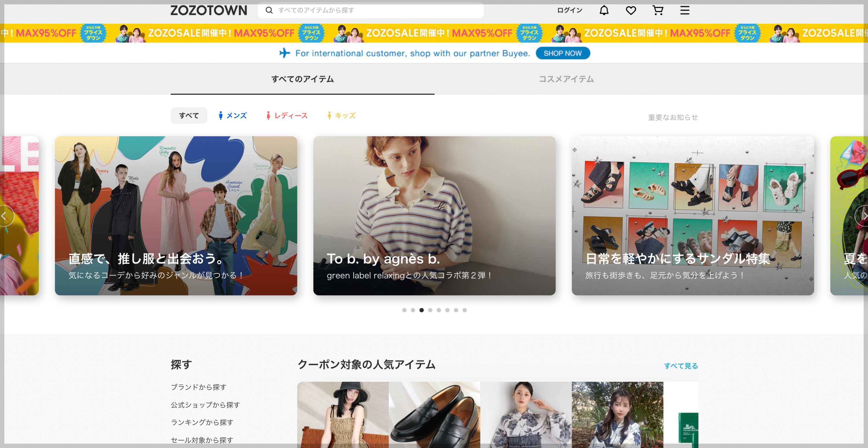Jump to the eighth carousel dot
This screenshot has width=868, height=448.
coord(465,310)
